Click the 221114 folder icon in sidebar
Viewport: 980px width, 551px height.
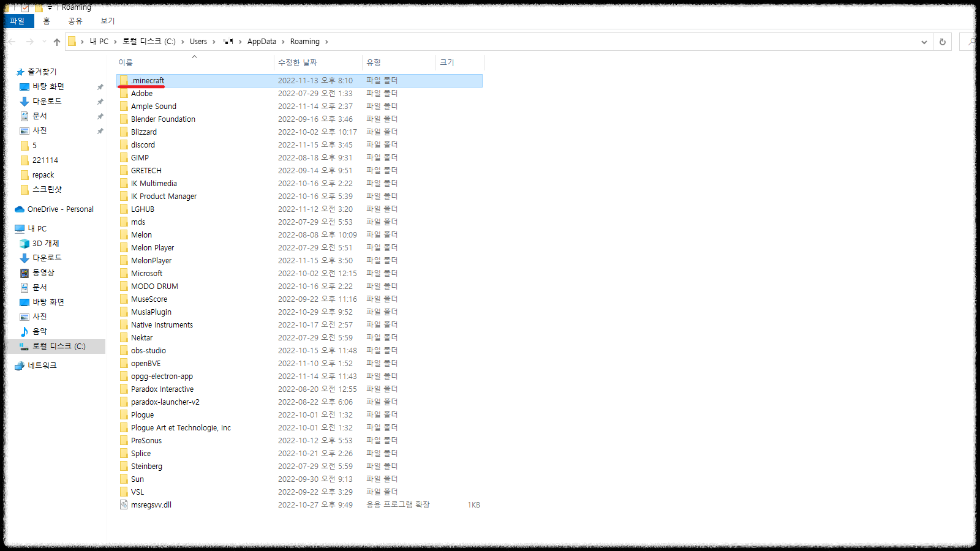(x=24, y=160)
